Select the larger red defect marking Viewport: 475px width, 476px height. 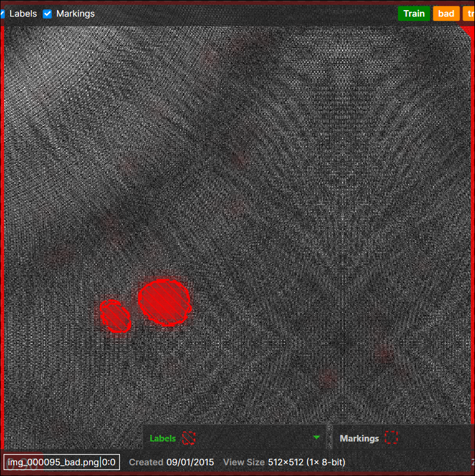[165, 302]
